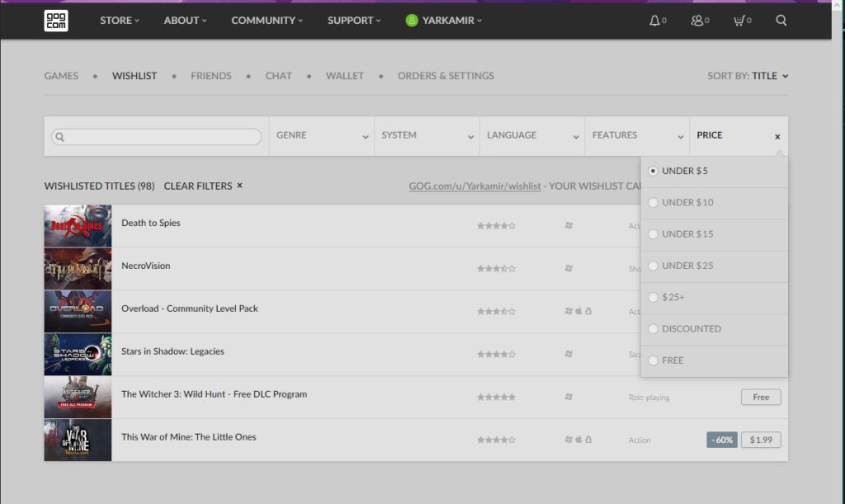Select the Under $15 price option
The width and height of the screenshot is (845, 504).
click(714, 234)
